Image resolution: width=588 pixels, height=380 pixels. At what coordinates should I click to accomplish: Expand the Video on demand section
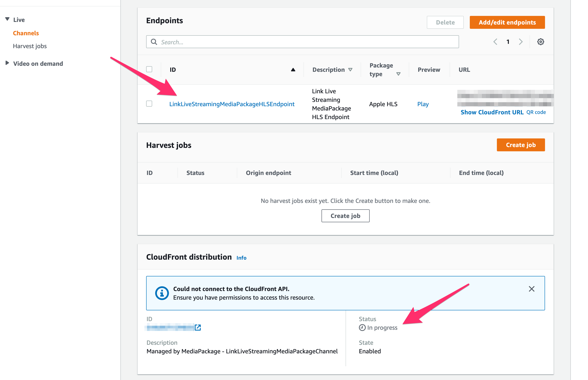[7, 63]
